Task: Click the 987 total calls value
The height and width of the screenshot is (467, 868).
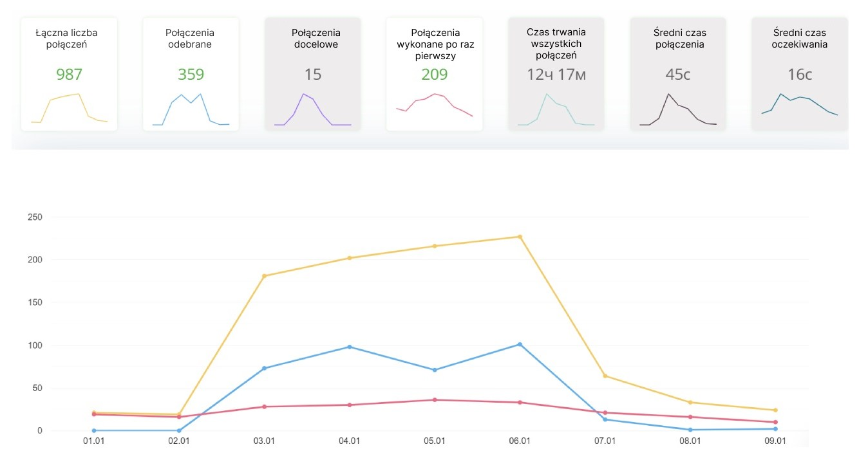Action: [70, 75]
